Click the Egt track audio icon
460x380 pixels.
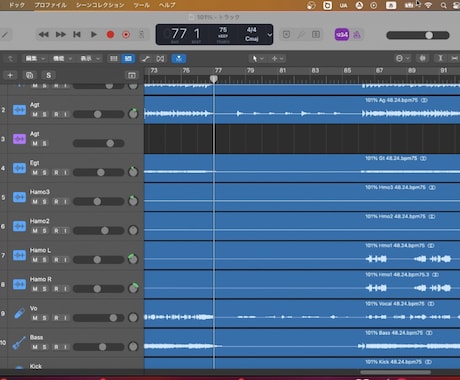(19, 168)
